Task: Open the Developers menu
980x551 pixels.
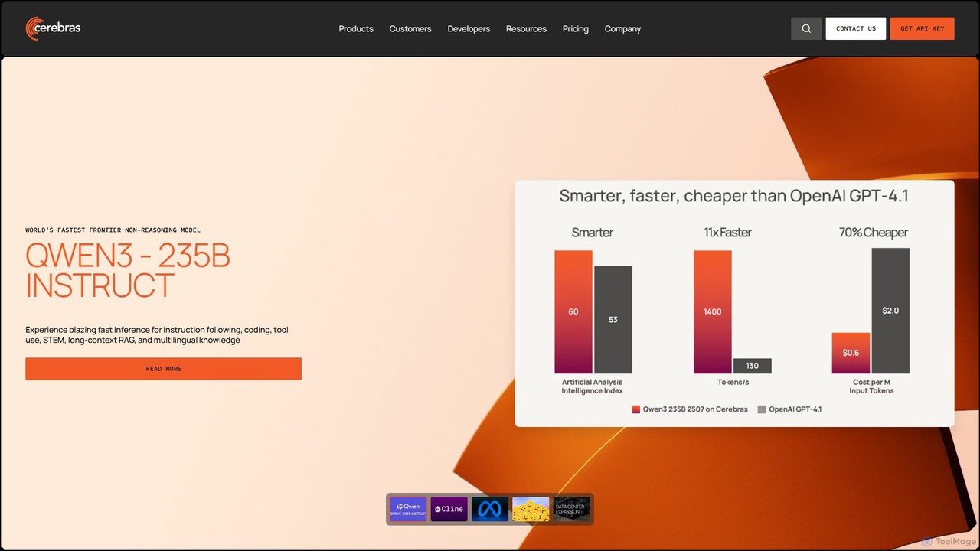Action: point(469,29)
